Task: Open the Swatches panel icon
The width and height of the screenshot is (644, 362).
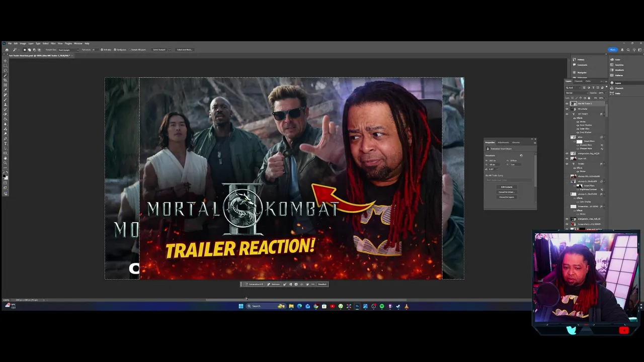Action: [x=612, y=65]
